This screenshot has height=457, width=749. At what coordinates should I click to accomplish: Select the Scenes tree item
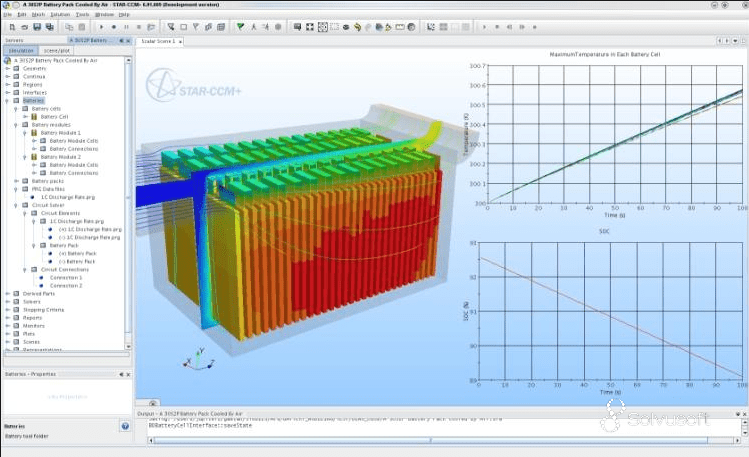pos(32,342)
